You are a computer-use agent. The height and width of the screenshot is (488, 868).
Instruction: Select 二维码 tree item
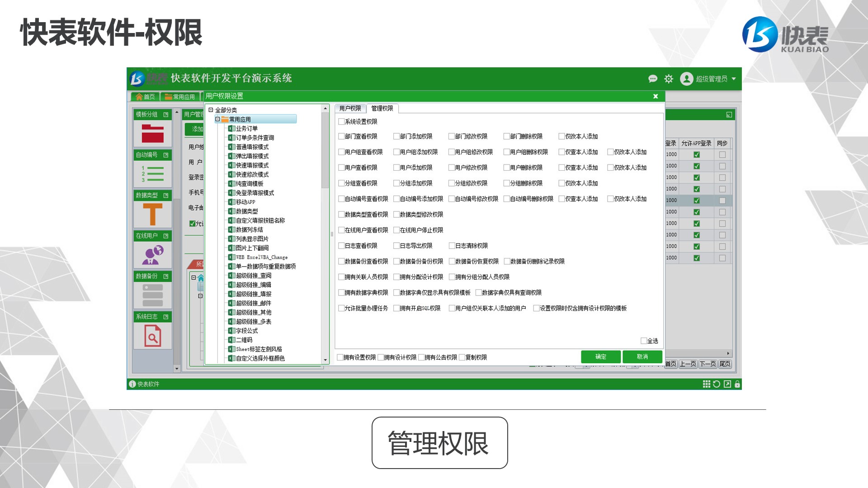244,340
